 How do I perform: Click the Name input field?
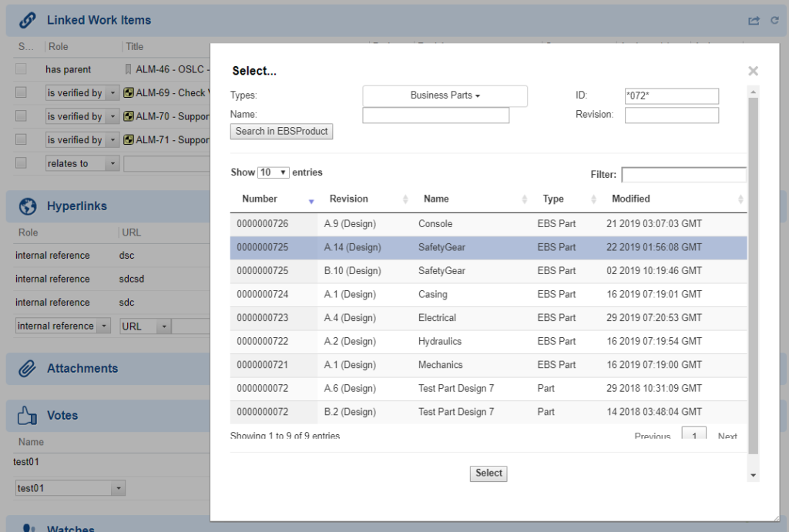tap(436, 115)
